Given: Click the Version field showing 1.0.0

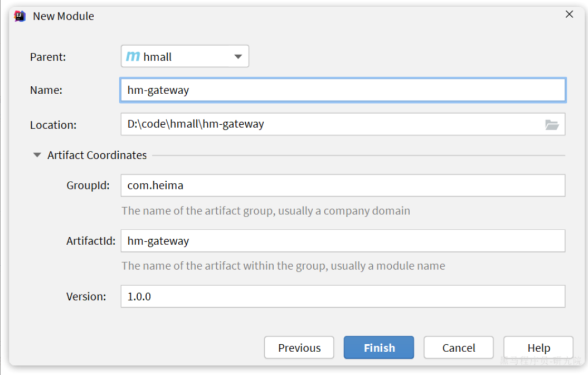Looking at the screenshot, I should (x=342, y=296).
